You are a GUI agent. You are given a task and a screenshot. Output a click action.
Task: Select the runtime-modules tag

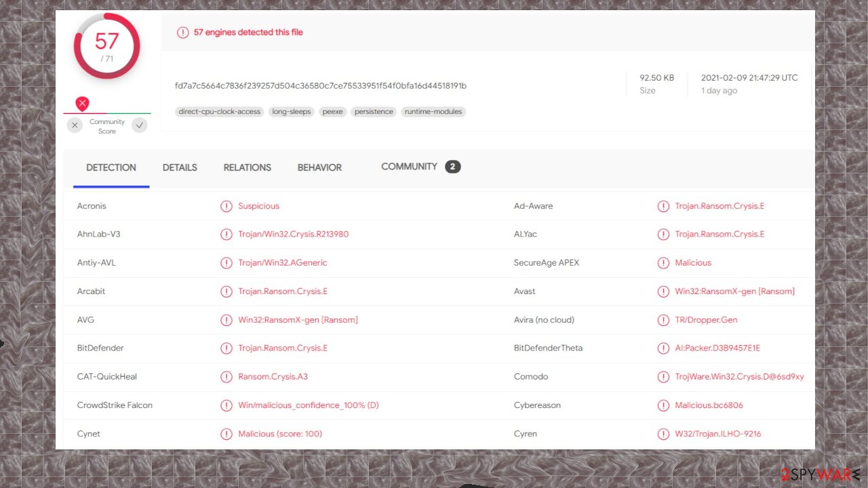433,112
